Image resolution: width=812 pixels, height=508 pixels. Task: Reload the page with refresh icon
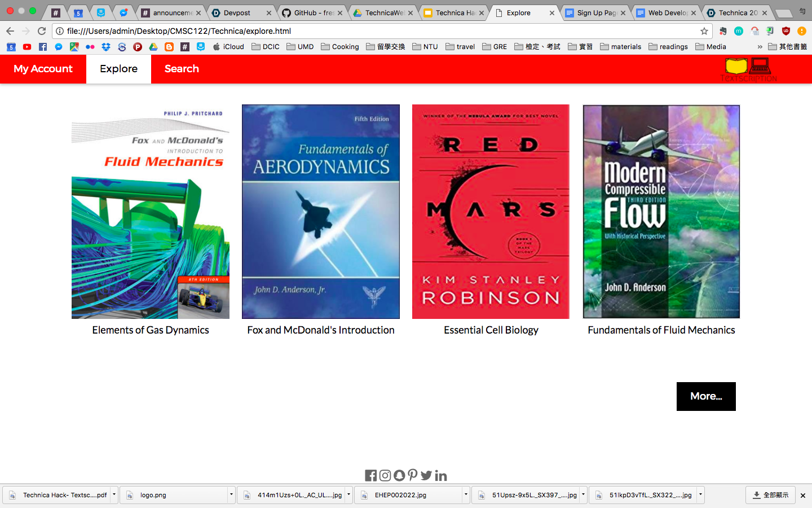tap(42, 31)
